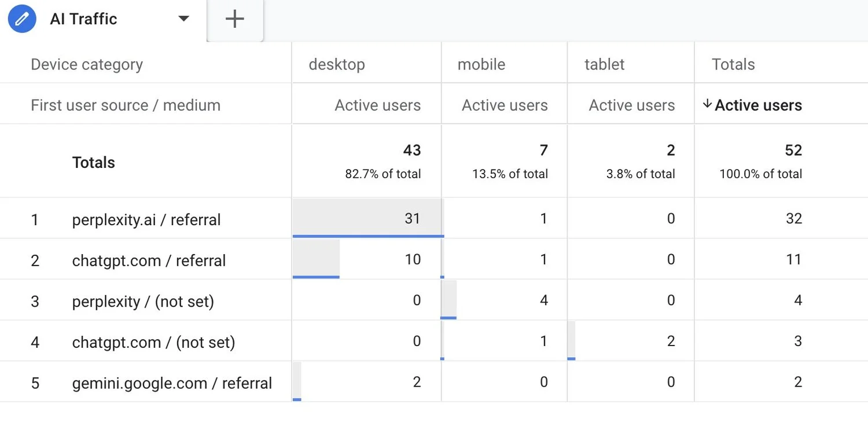Viewport: 868px width, 430px height.
Task: Click the sort arrow beside Active users
Action: click(707, 105)
